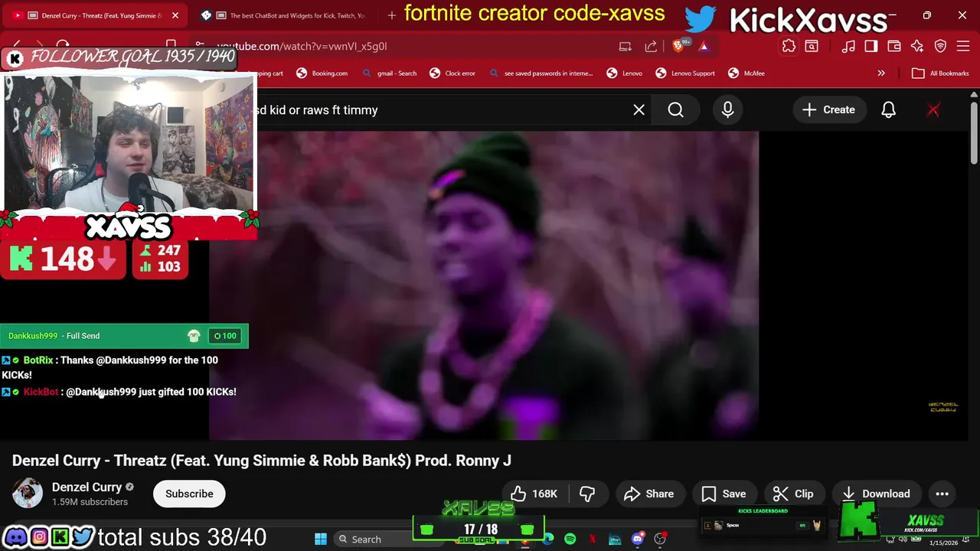Click the tab search toolbar icon
Viewport: 980px width, 551px height.
point(812,46)
